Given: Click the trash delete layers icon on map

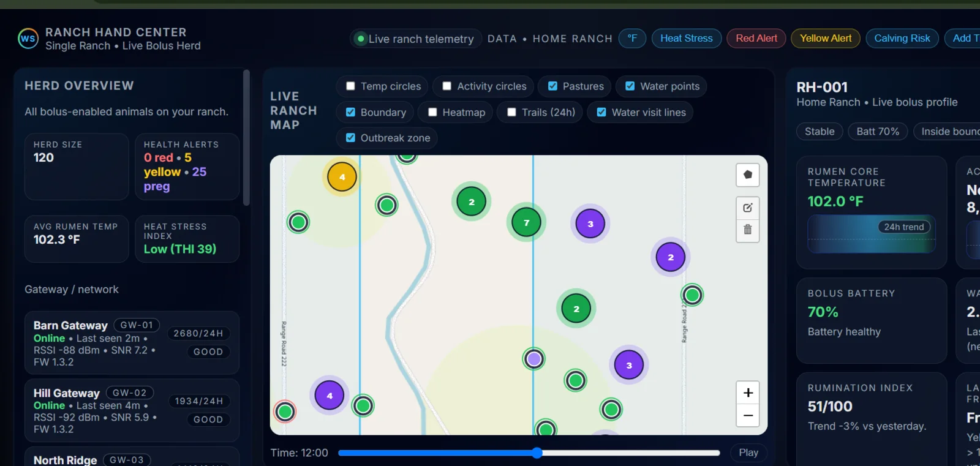Looking at the screenshot, I should 748,230.
